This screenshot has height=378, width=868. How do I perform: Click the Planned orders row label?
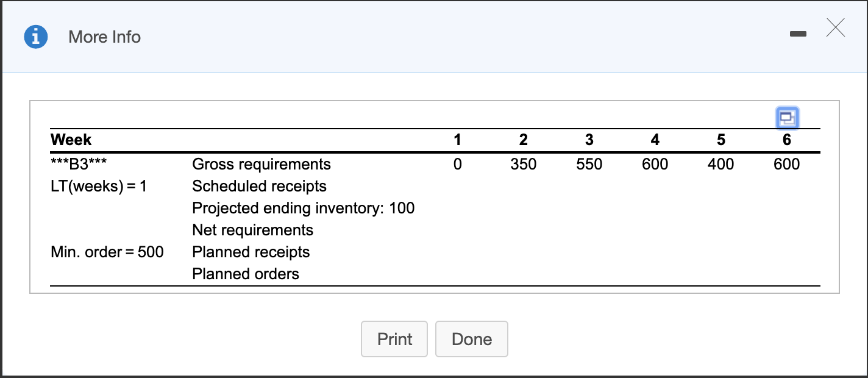(x=245, y=274)
